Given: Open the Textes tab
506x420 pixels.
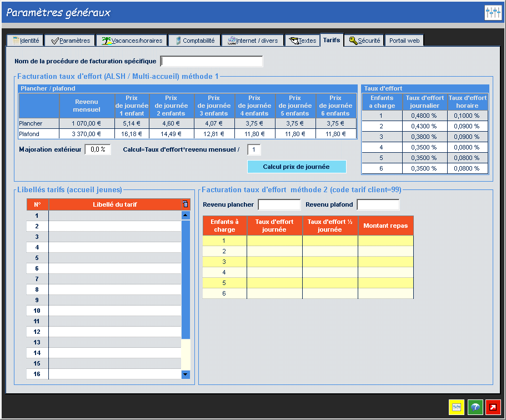Looking at the screenshot, I should (302, 41).
